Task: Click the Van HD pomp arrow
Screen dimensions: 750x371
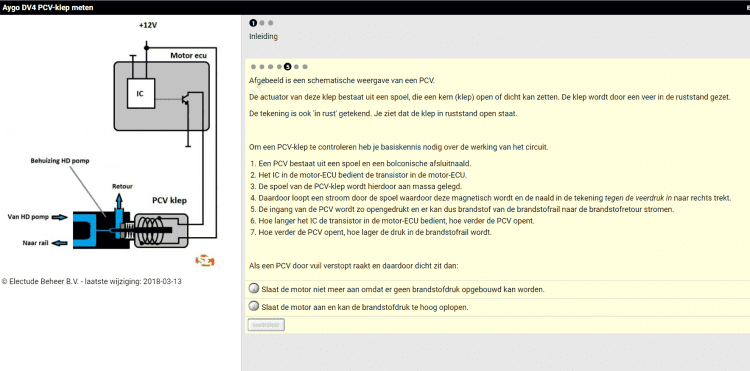Action: pos(60,217)
